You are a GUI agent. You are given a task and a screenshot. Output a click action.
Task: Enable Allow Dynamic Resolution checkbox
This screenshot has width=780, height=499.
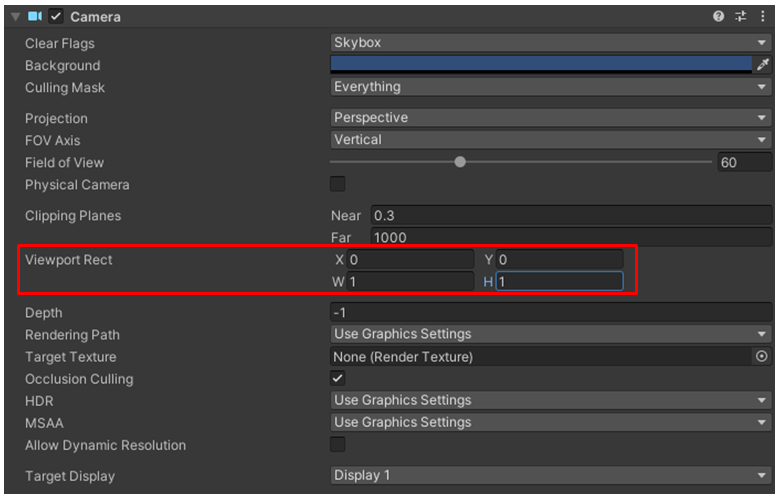tap(338, 444)
